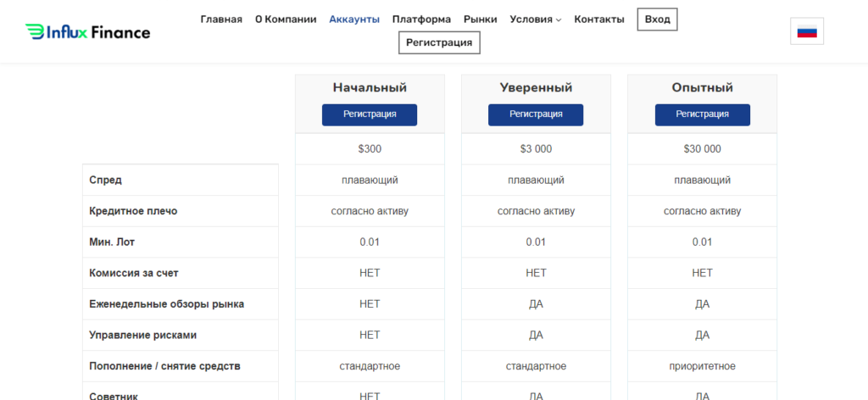The height and width of the screenshot is (400, 868).
Task: Click the Пополнение / снятие средств label
Action: coord(165,366)
